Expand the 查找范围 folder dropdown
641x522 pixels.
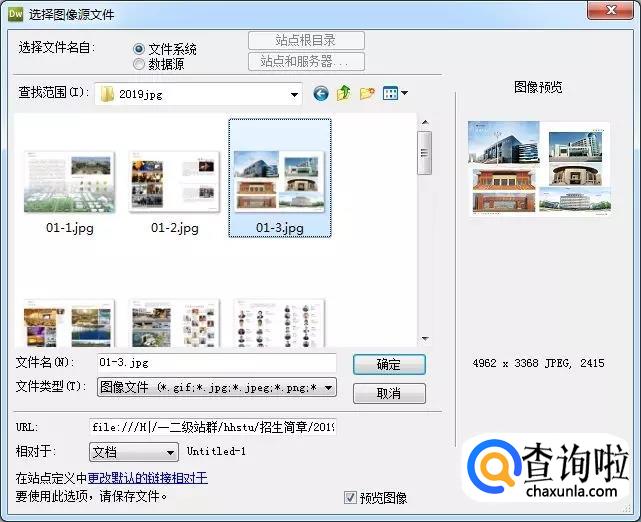(294, 95)
